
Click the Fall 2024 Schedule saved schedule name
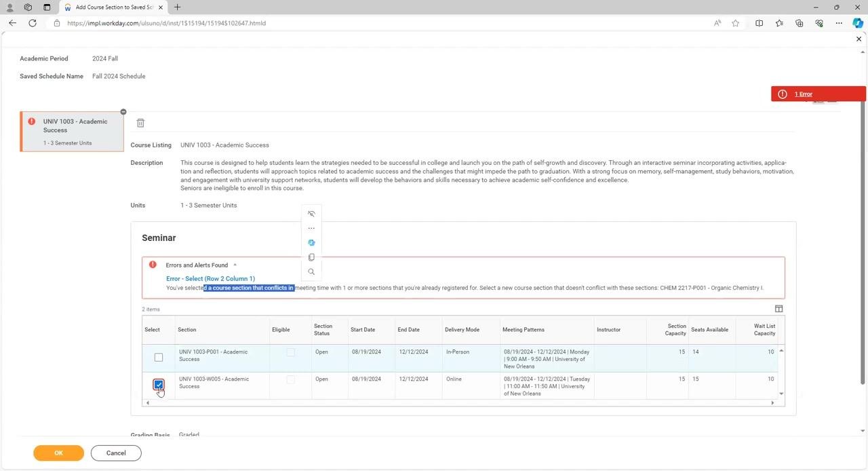(x=119, y=76)
